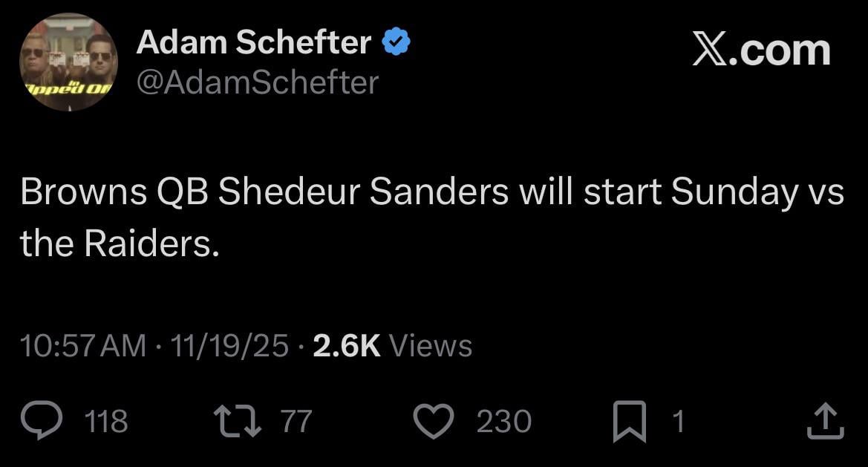Click the blue verified checkmark badge
This screenshot has width=868, height=467.
396,41
